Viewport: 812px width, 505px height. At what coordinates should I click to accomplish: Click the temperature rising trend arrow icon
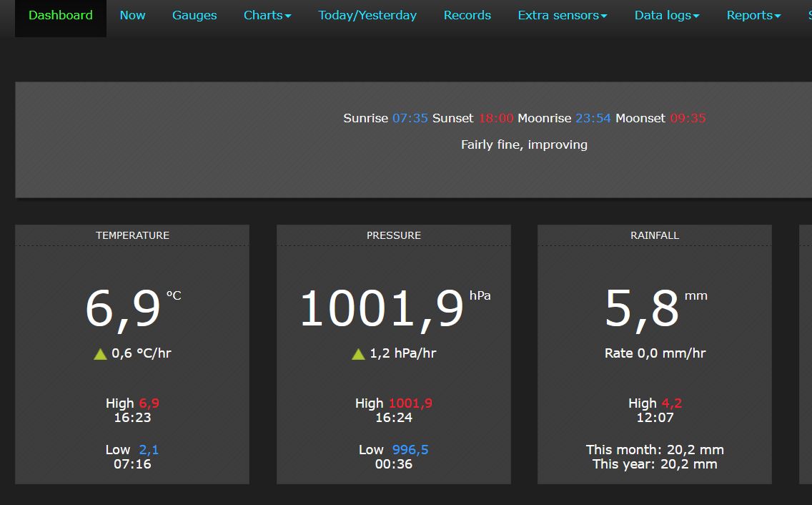(x=100, y=353)
